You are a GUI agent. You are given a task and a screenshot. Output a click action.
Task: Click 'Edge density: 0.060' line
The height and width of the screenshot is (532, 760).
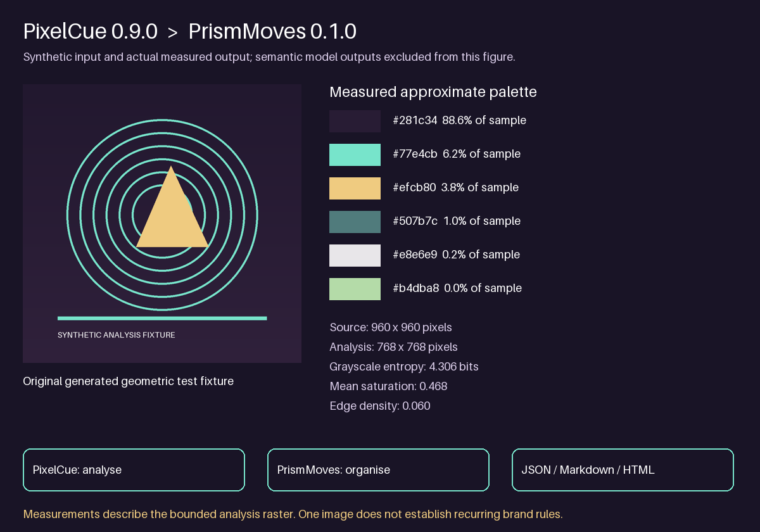point(380,406)
